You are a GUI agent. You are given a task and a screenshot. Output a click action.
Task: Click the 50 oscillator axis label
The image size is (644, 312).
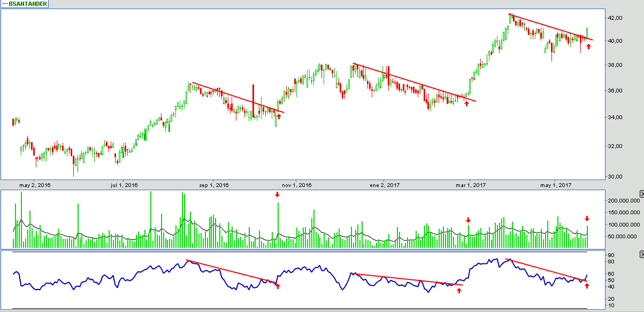point(611,280)
